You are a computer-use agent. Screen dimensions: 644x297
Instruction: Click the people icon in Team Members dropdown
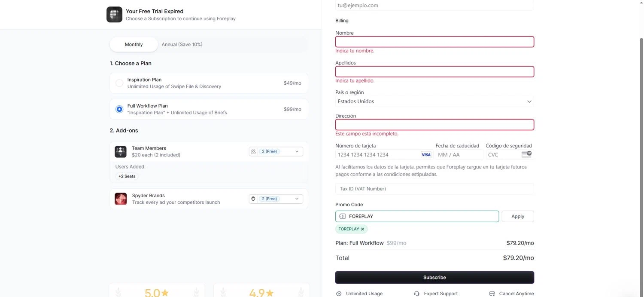point(253,152)
